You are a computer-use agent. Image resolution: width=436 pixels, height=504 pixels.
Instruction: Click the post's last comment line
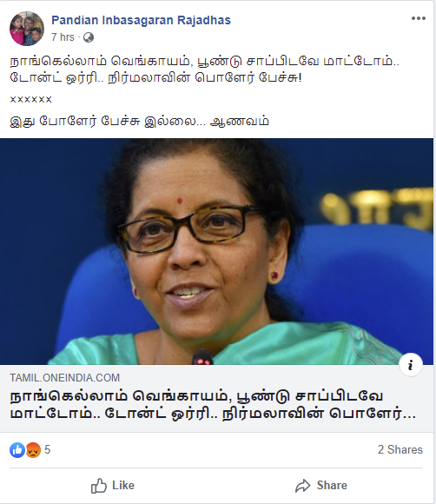click(x=140, y=122)
